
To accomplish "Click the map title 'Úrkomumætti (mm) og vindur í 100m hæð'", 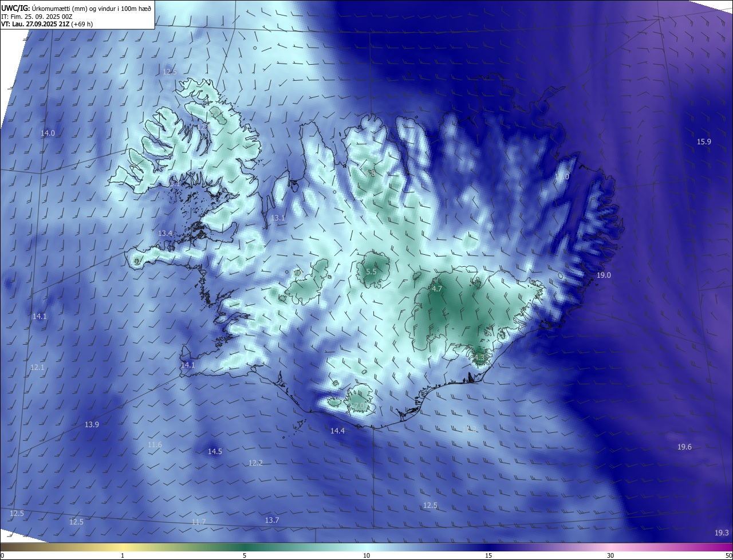I will point(91,8).
